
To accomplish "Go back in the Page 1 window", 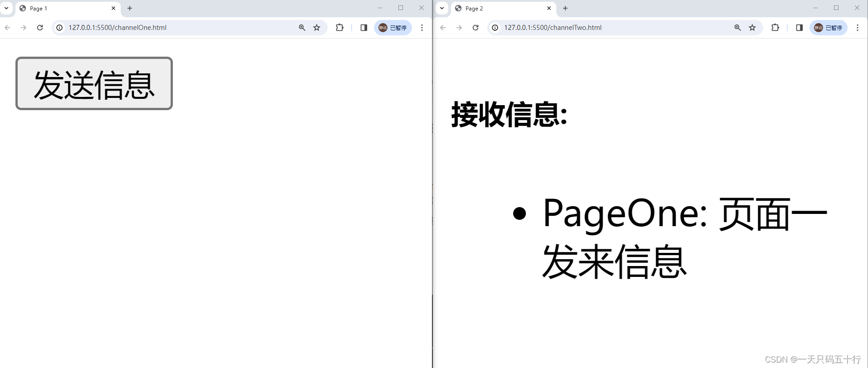I will click(7, 28).
